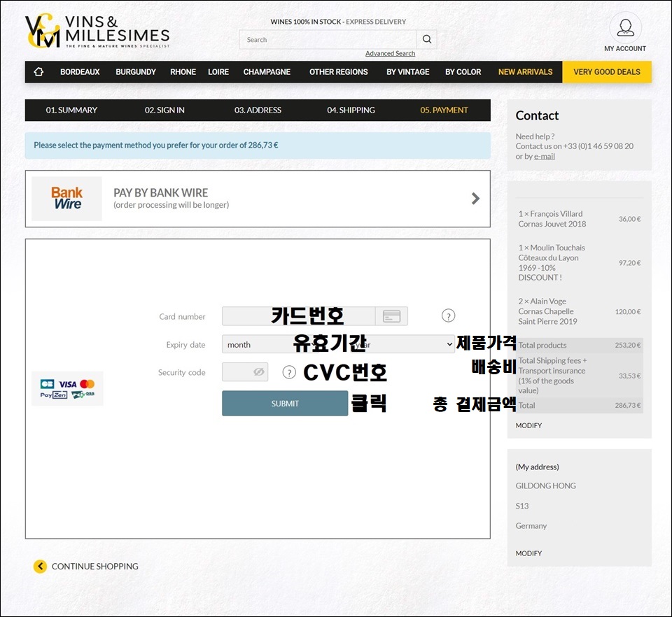Toggle security code visibility eye icon
The image size is (672, 617).
click(258, 371)
